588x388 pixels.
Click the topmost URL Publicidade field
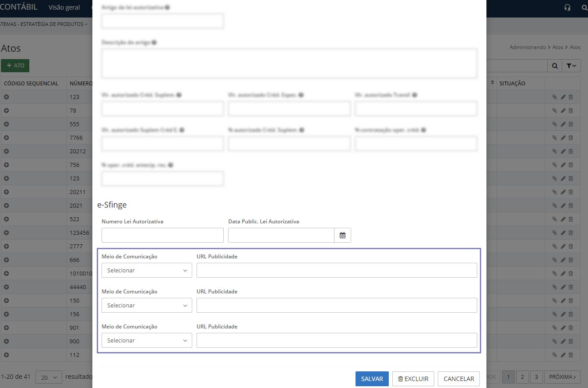(x=337, y=270)
